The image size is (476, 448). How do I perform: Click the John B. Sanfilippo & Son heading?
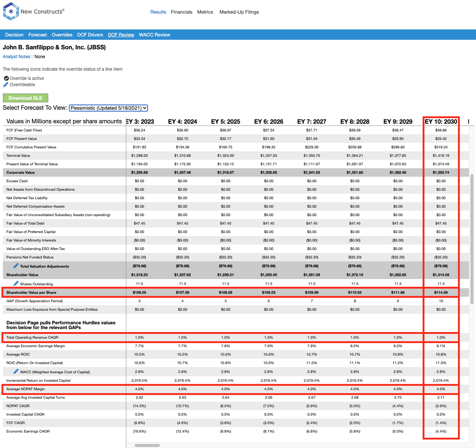click(54, 47)
